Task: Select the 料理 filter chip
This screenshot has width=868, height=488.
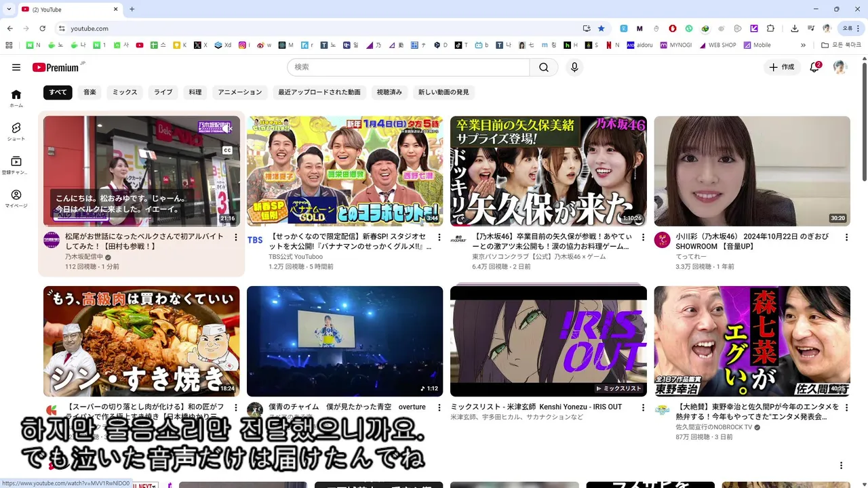Action: 195,92
